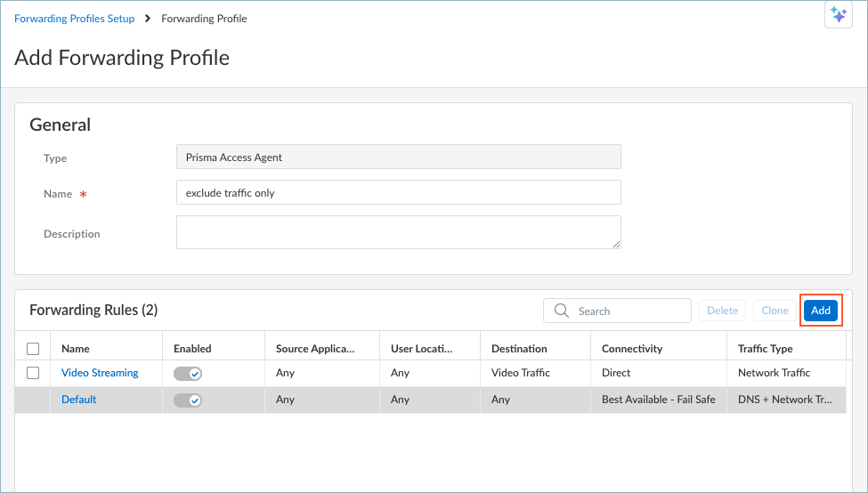Click the breadcrumb chevron separator
The image size is (868, 493).
(x=148, y=19)
